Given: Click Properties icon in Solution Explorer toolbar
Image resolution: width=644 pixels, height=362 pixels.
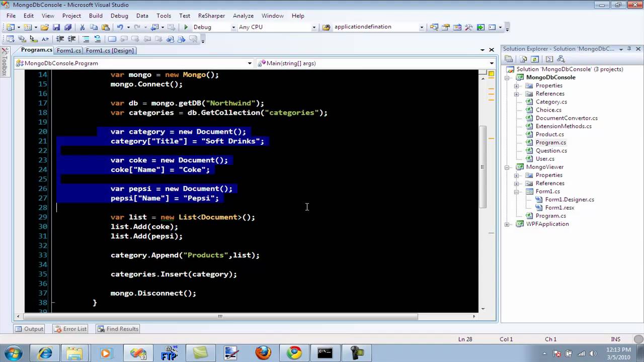Looking at the screenshot, I should click(x=509, y=59).
